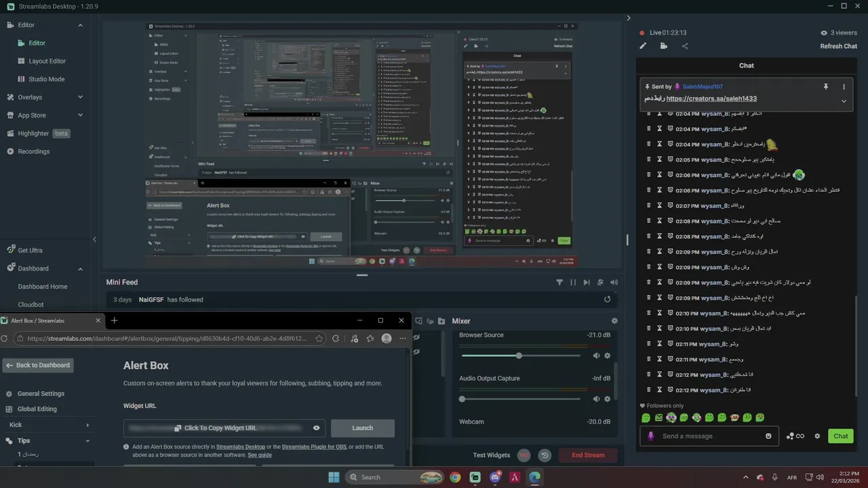Click the pencil edit stream info icon

point(643,46)
